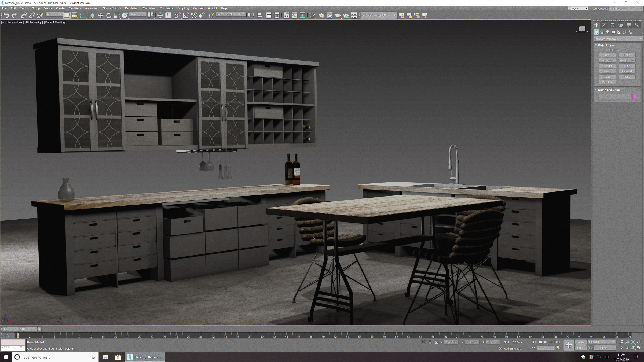This screenshot has height=362, width=644.
Task: Open the All selection filter dropdown
Action: click(54, 14)
